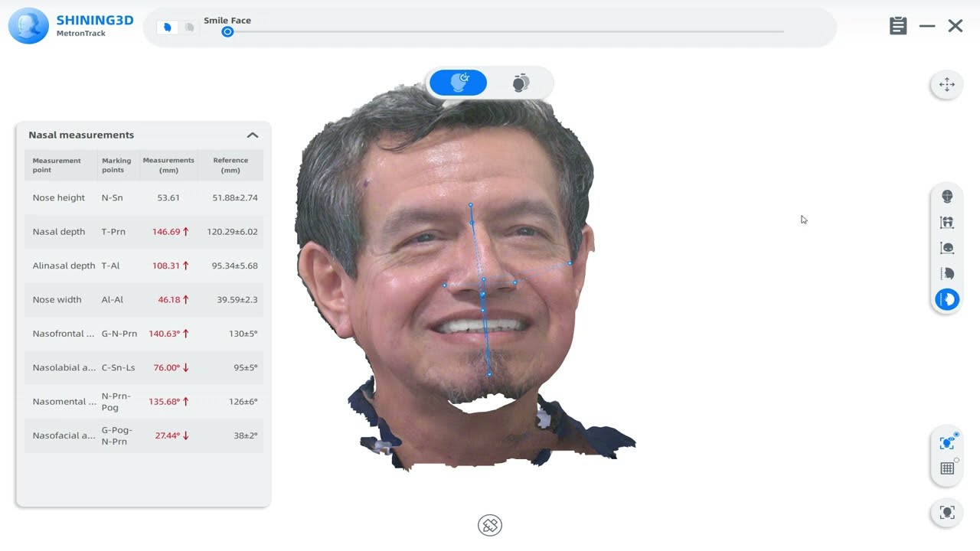Click the 120.29±6.02 reference value
Image resolution: width=980 pixels, height=551 pixels.
pyautogui.click(x=232, y=231)
